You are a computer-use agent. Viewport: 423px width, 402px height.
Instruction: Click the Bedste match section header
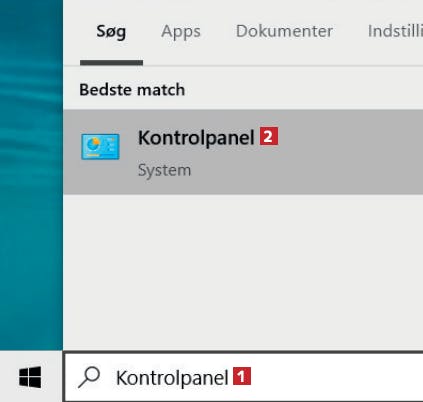coord(132,90)
